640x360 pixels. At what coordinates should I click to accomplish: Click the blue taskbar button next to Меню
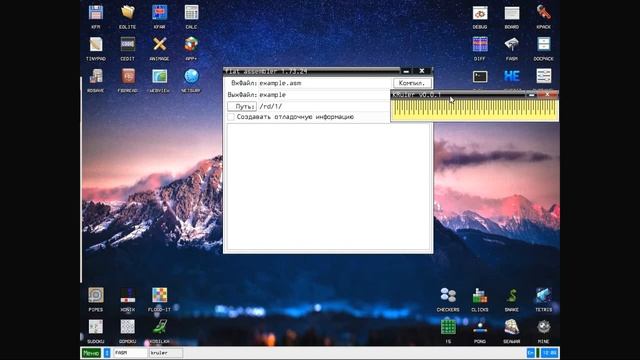107,353
